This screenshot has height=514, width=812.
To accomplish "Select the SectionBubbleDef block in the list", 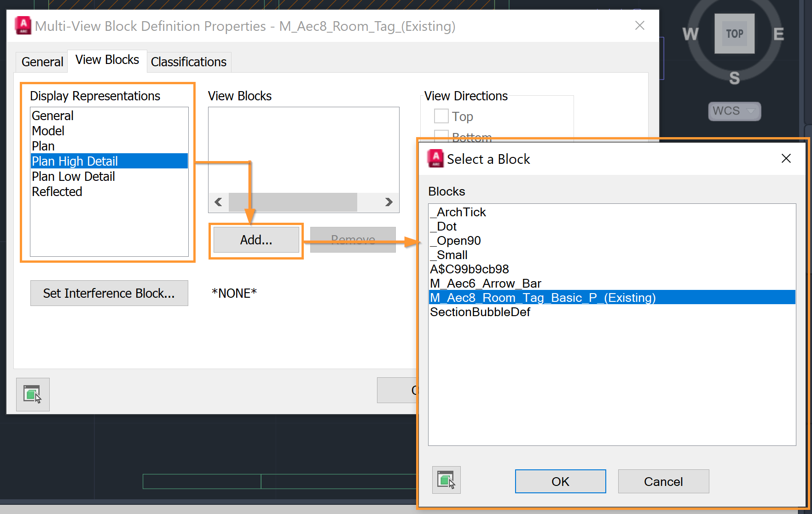I will pos(480,312).
